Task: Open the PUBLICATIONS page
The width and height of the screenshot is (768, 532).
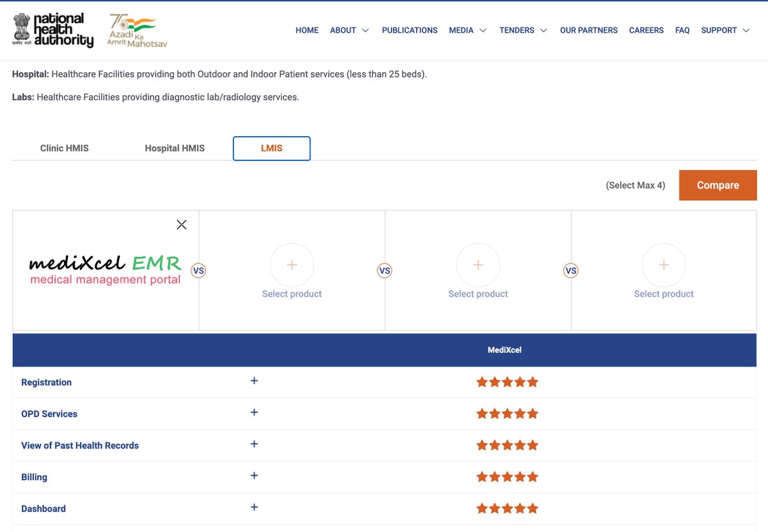Action: tap(410, 30)
